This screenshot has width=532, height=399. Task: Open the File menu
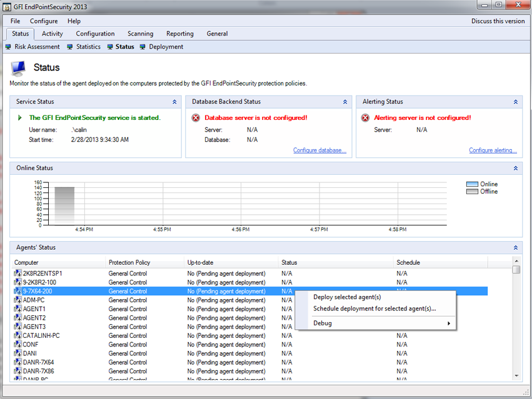click(x=15, y=21)
